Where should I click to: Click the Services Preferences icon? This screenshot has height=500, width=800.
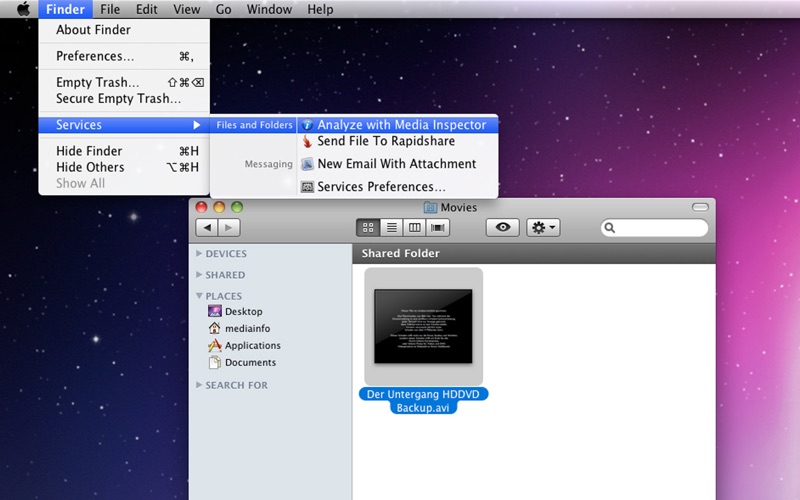pyautogui.click(x=307, y=187)
